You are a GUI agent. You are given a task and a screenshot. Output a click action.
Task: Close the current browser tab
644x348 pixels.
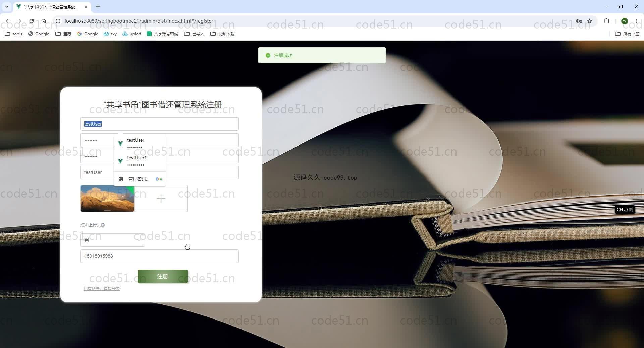(x=86, y=7)
